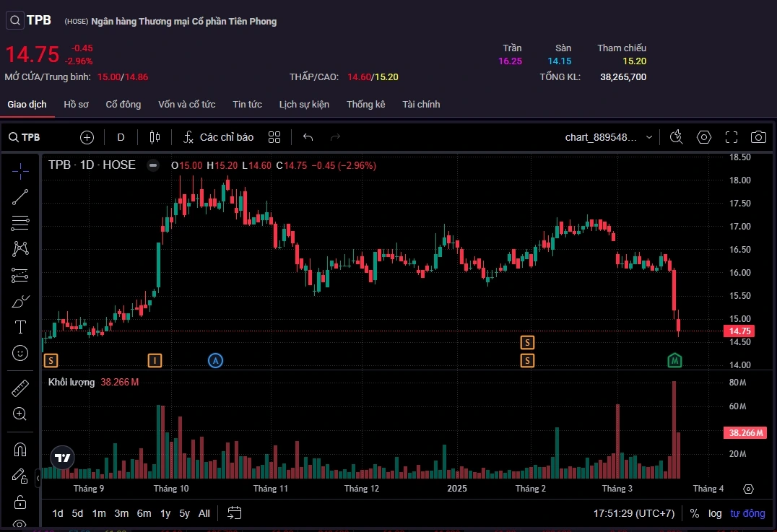
Task: Set chart range to 1m
Action: [99, 514]
